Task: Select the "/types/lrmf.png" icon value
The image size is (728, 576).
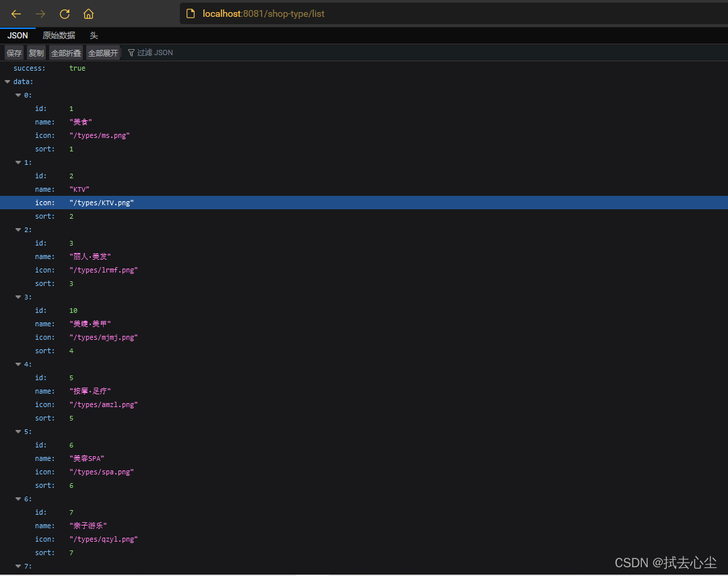Action: (104, 270)
